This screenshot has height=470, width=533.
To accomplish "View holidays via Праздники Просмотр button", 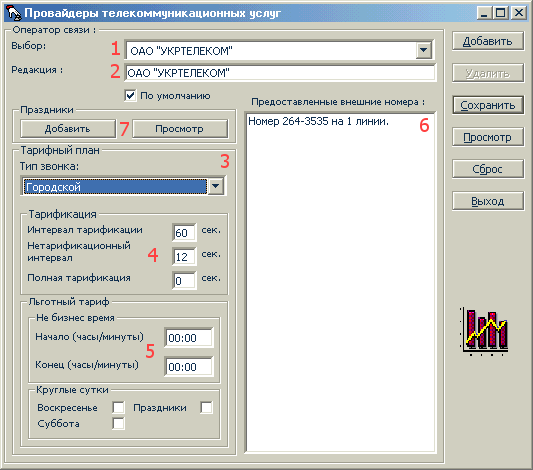I will 180,129.
